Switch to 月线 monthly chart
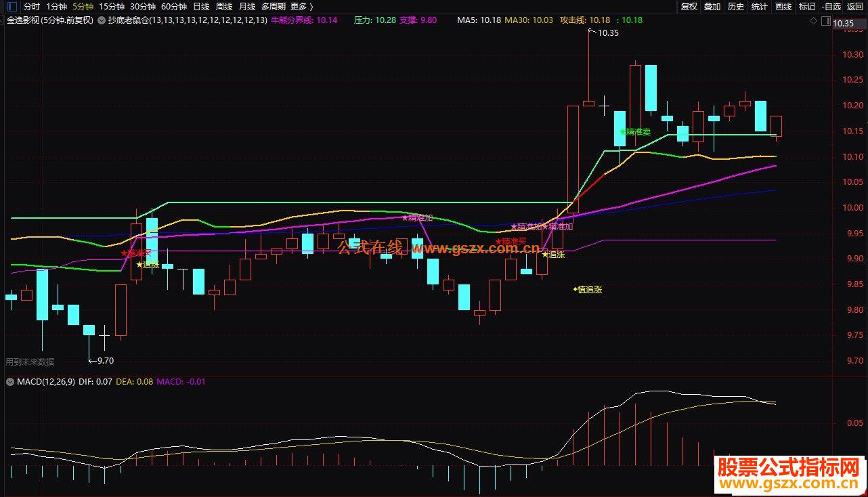Viewport: 868px width, 497px height. [247, 7]
